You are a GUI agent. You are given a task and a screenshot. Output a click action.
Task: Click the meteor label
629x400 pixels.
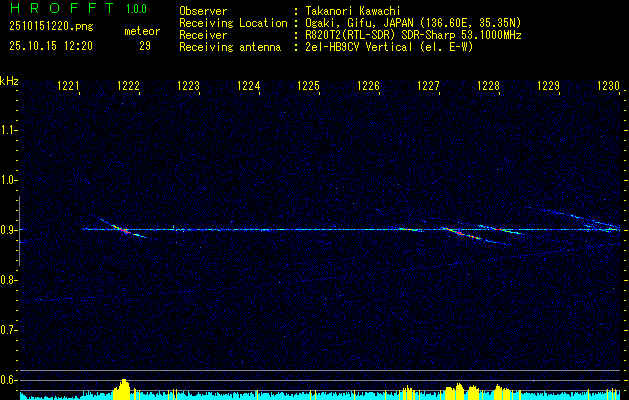[142, 31]
